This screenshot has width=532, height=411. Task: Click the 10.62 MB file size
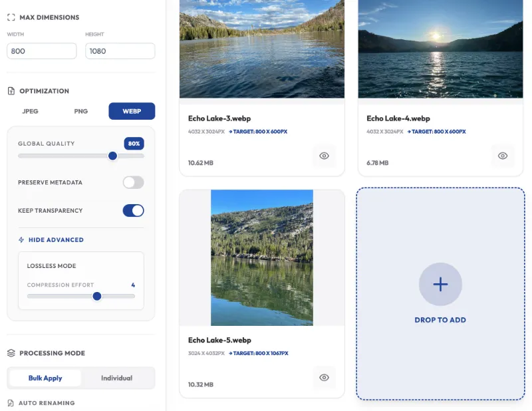click(x=201, y=163)
